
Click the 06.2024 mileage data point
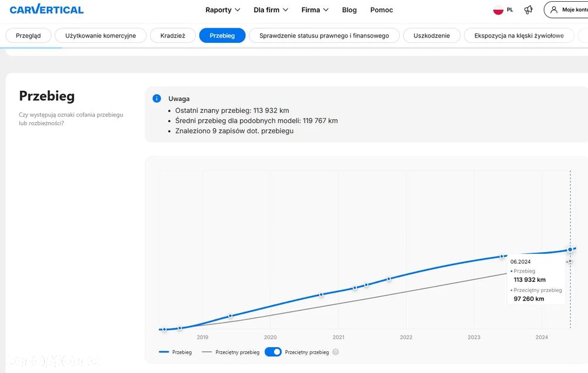pyautogui.click(x=570, y=250)
